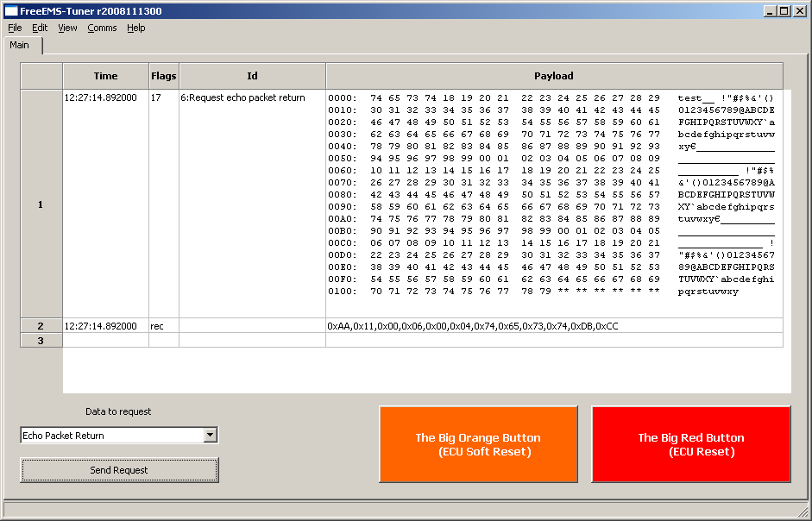Viewport: 812px width, 521px height.
Task: Click the Flags column header
Action: (x=163, y=76)
